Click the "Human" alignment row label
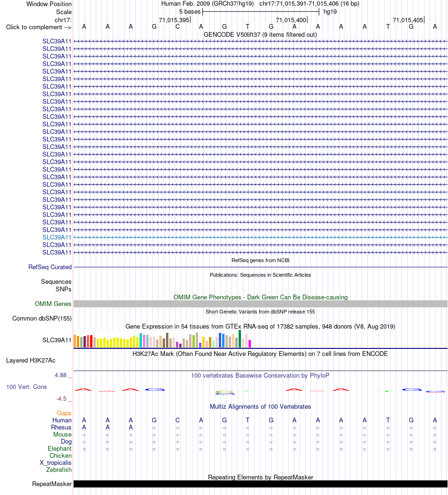Image resolution: width=448 pixels, height=495 pixels. click(x=62, y=420)
